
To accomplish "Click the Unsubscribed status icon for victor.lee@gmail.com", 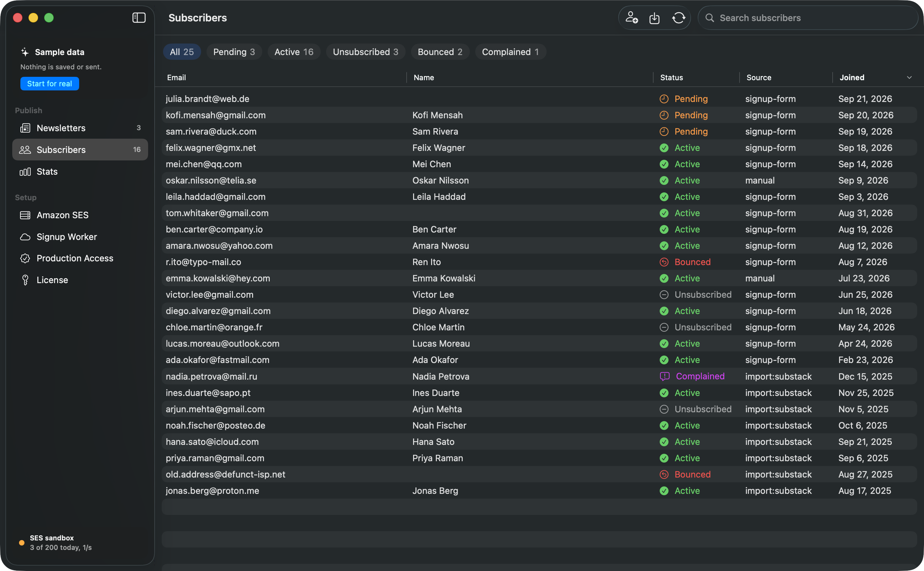I will pyautogui.click(x=664, y=295).
